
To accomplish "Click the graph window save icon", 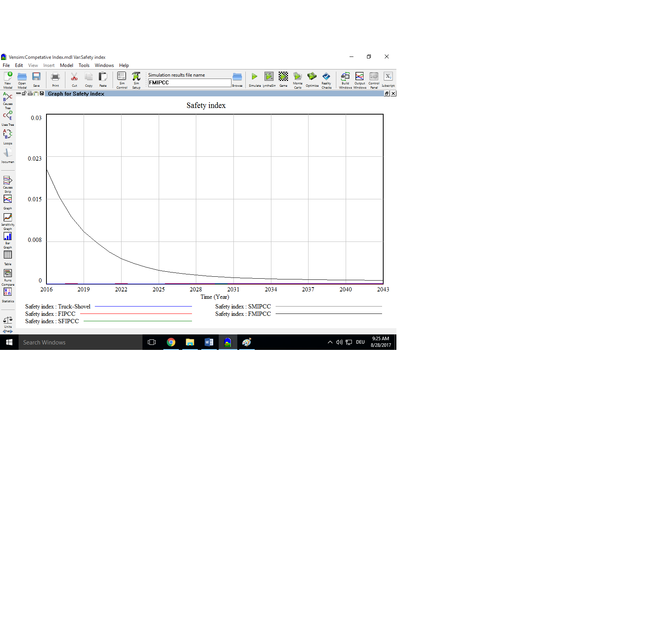I will tap(42, 93).
